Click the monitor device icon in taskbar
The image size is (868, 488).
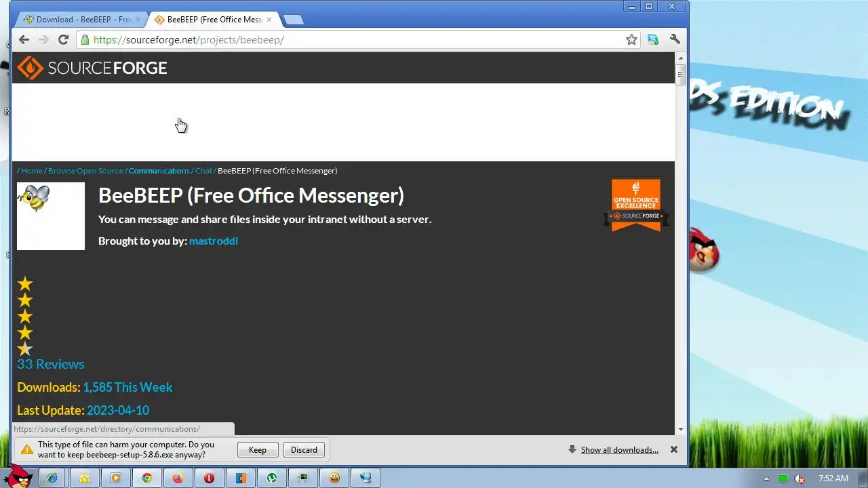point(303,478)
